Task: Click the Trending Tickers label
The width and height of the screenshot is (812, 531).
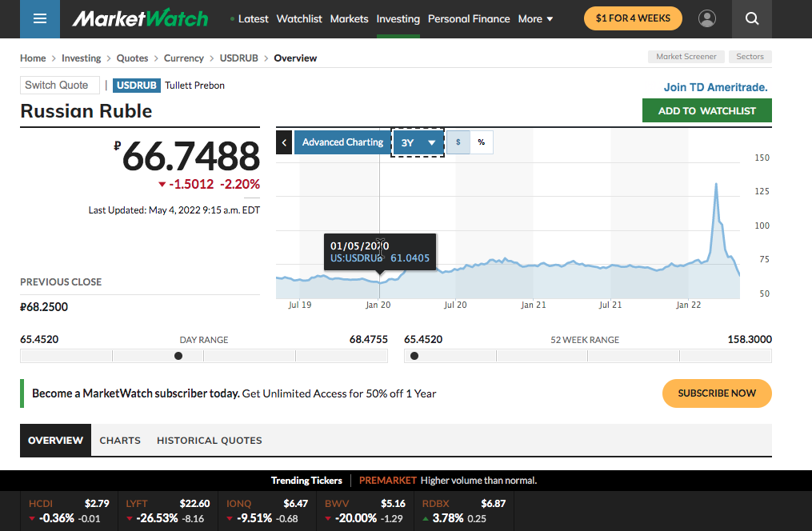Action: point(306,481)
